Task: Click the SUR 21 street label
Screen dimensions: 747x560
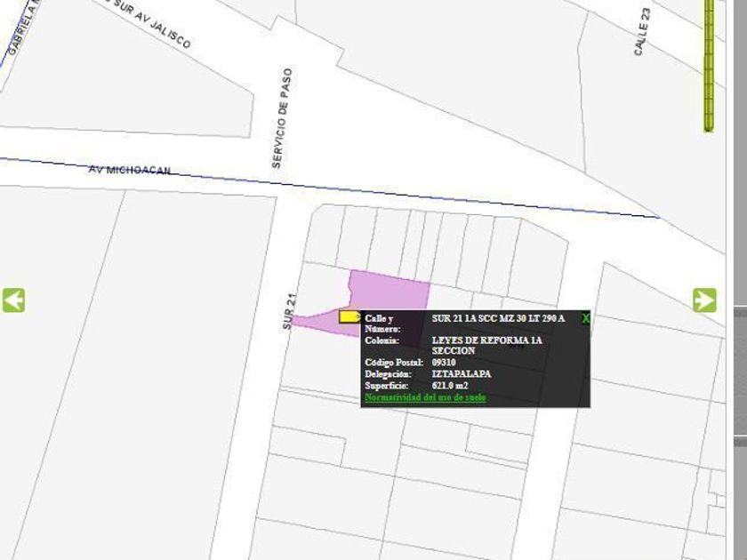Action: (x=289, y=311)
